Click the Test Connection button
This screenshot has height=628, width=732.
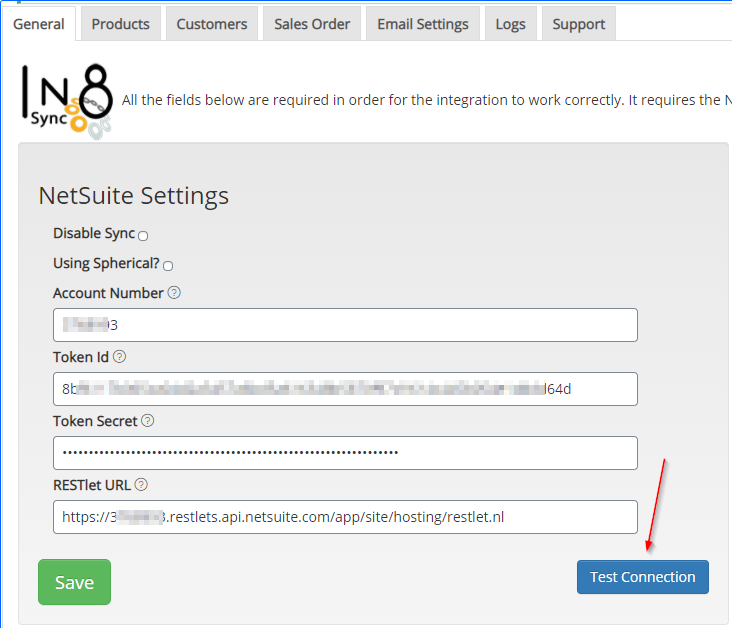(642, 577)
